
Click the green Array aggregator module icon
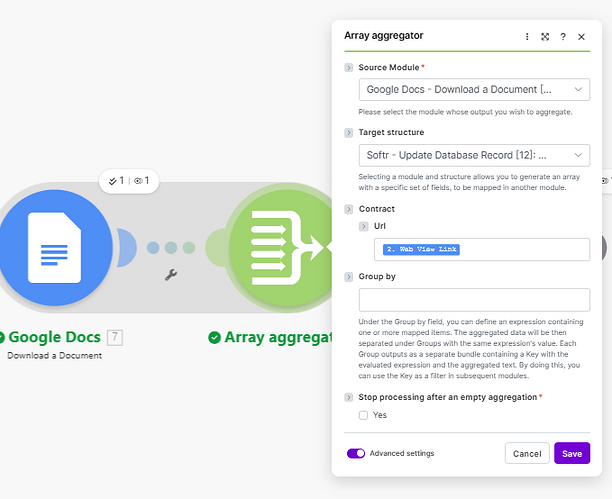pyautogui.click(x=280, y=247)
